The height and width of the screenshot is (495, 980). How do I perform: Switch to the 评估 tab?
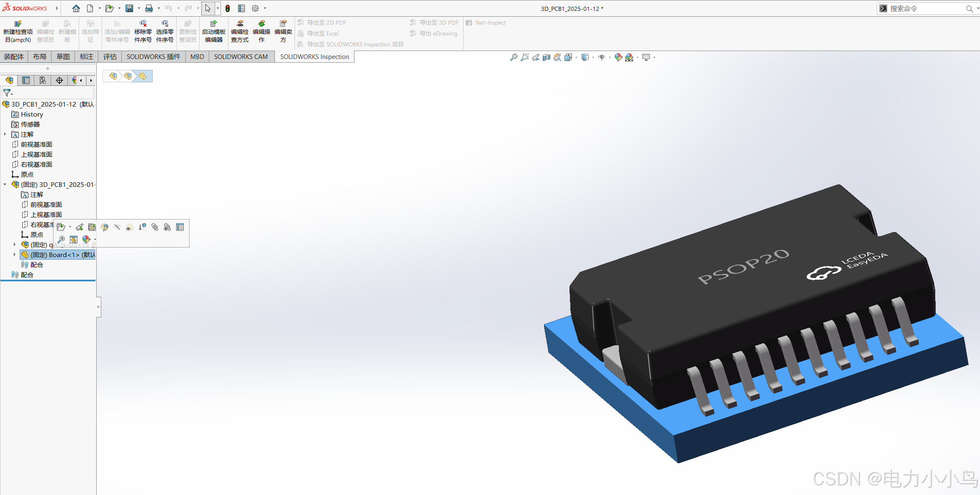click(110, 57)
